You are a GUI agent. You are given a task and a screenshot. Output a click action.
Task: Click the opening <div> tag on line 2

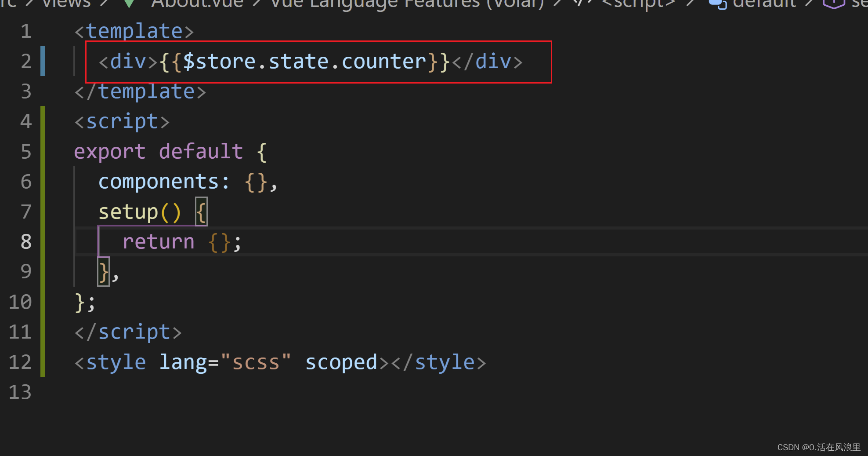[x=128, y=61]
